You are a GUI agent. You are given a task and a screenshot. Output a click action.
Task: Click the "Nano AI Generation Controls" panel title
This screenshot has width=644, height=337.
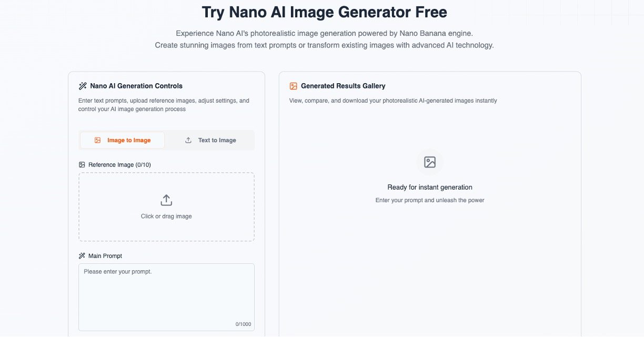136,86
